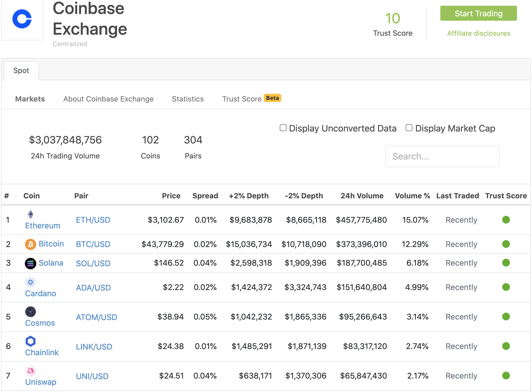532x392 pixels.
Task: Click the green trust score dot for ATOM/USD
Action: click(x=506, y=317)
